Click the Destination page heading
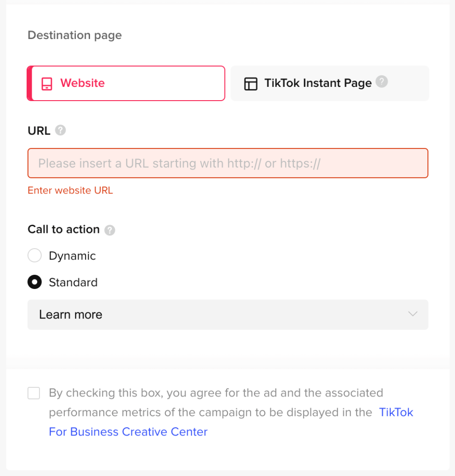 [75, 35]
